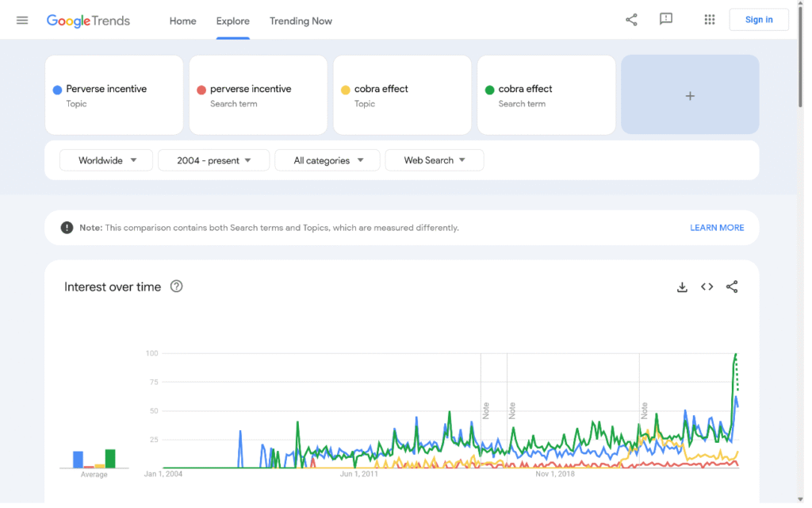Open the Google apps grid
This screenshot has width=812, height=508.
710,20
